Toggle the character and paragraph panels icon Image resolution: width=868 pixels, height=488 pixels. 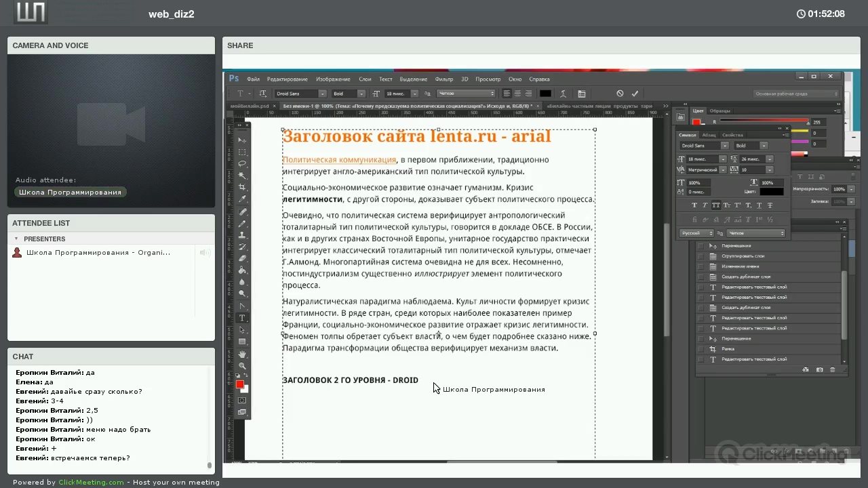(x=582, y=94)
